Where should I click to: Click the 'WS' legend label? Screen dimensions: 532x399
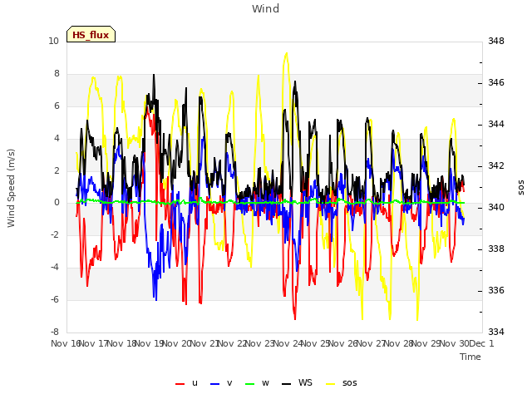[305, 382]
